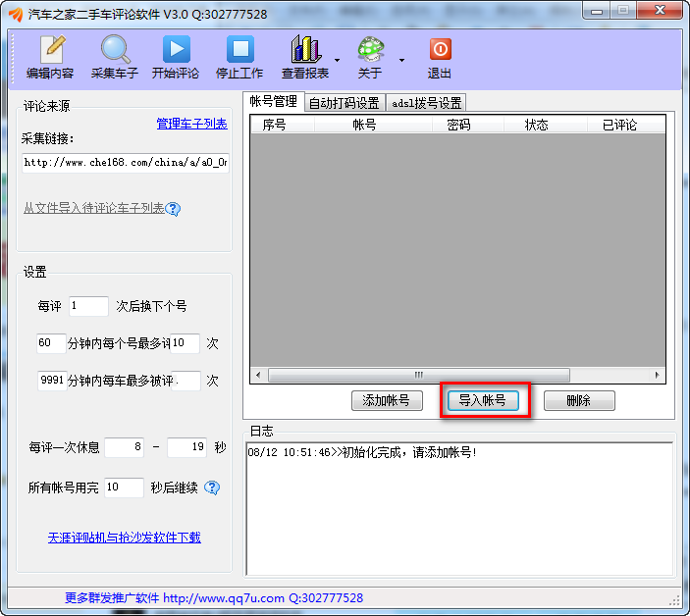
Task: Click right arrow of account table scrollbar
Action: pyautogui.click(x=657, y=375)
